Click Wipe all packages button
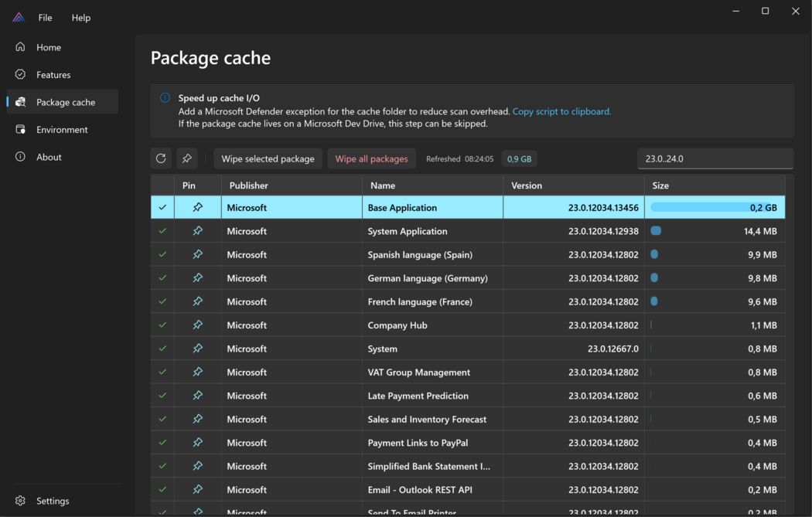The image size is (812, 517). click(371, 158)
